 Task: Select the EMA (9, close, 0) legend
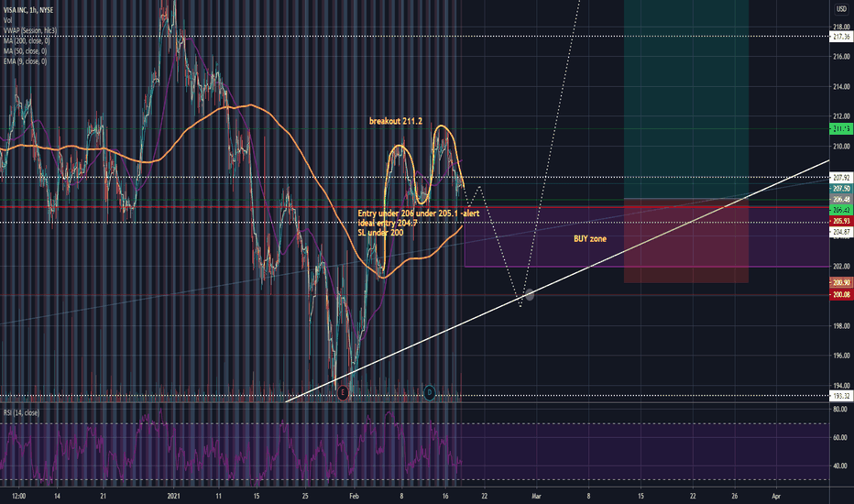tap(25, 61)
